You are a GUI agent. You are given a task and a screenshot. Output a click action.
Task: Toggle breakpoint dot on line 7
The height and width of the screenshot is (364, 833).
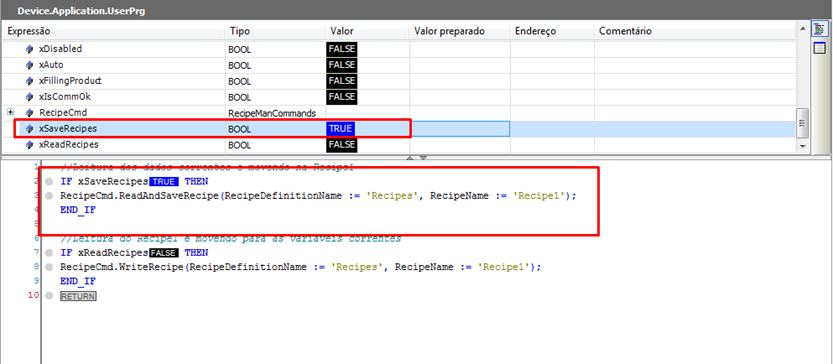49,253
